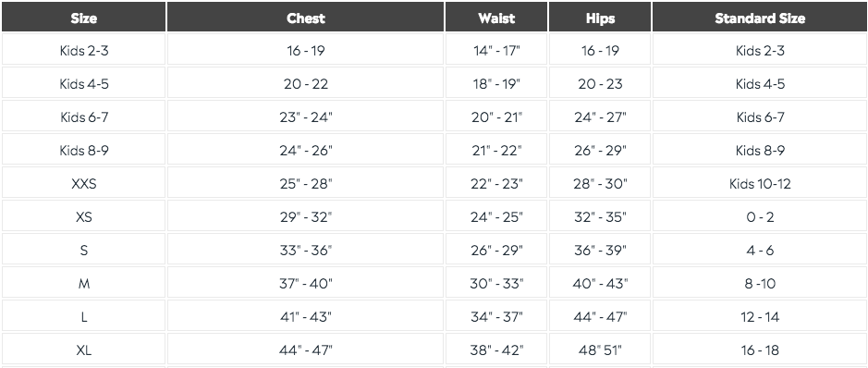
Task: Select the Waist column header
Action: pos(496,18)
